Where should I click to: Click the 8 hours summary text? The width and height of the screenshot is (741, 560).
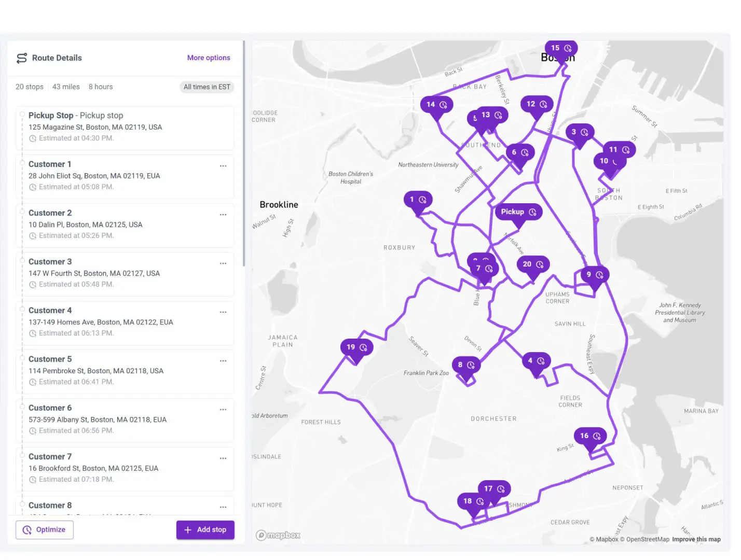click(101, 87)
